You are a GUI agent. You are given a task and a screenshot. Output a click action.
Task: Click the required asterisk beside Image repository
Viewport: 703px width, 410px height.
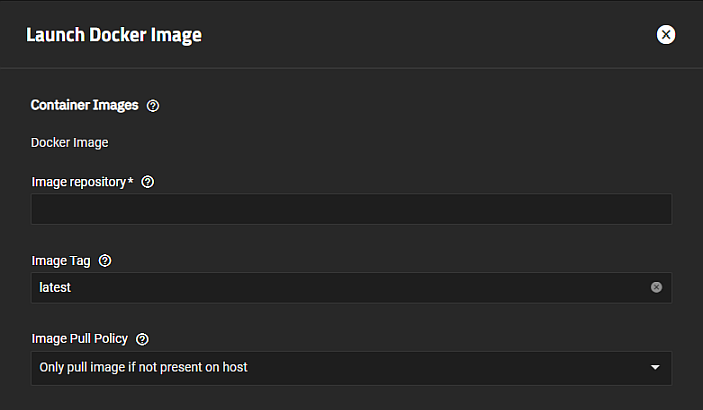(x=131, y=181)
